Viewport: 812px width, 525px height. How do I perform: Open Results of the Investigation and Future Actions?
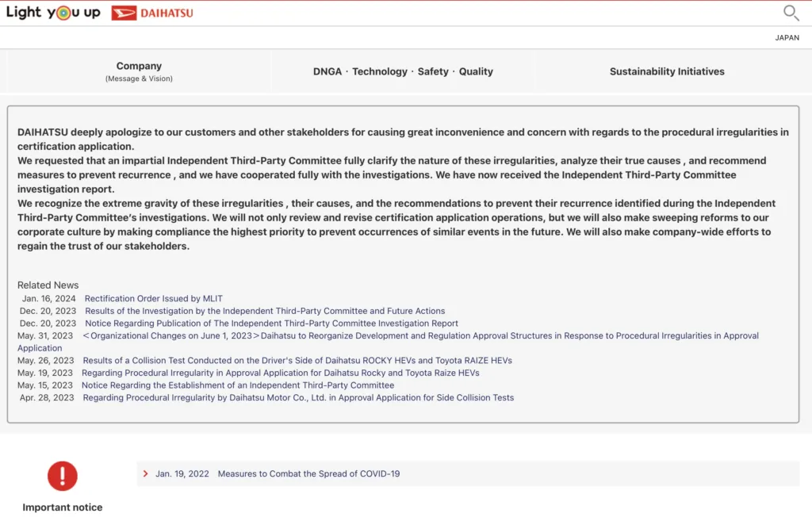[x=265, y=311]
